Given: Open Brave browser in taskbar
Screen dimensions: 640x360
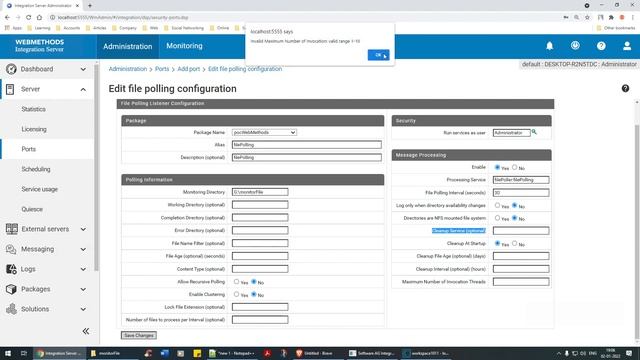Looking at the screenshot, I should pyautogui.click(x=314, y=353).
